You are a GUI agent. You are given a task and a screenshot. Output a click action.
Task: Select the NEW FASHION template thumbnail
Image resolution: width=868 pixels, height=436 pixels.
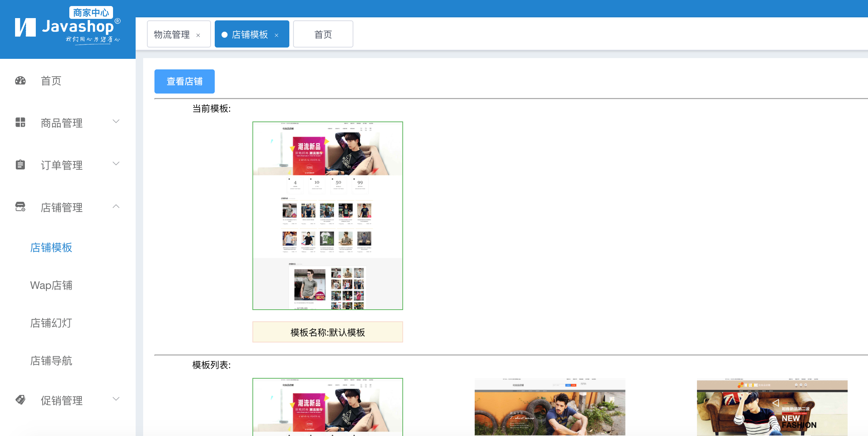point(772,407)
